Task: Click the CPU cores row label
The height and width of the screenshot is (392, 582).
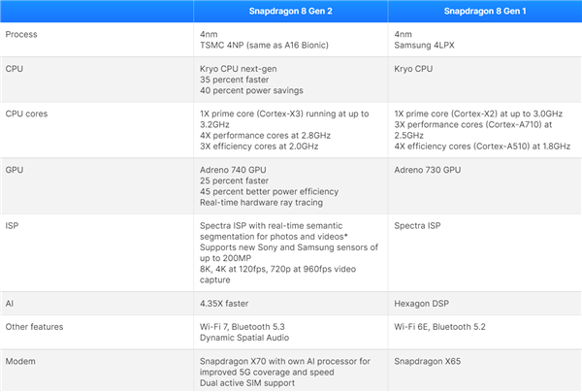Action: (x=28, y=114)
